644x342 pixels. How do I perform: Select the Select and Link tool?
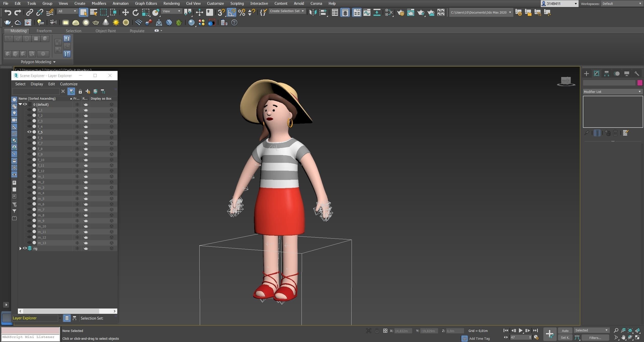pyautogui.click(x=30, y=12)
